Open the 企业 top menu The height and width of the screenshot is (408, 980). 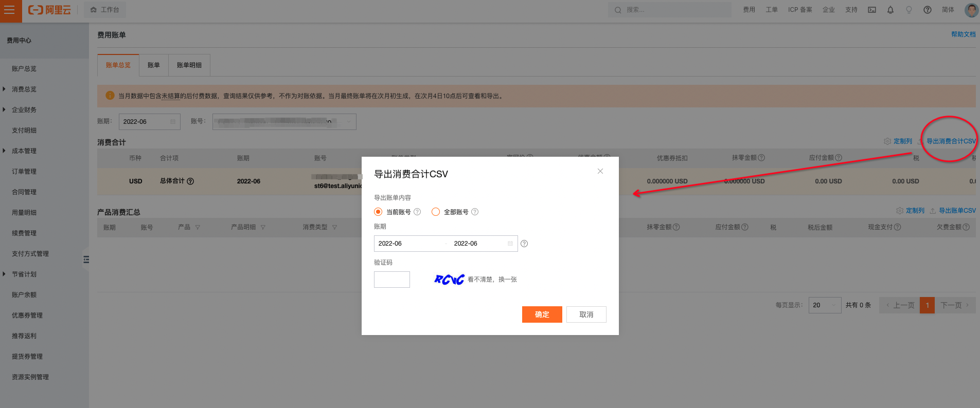tap(829, 10)
